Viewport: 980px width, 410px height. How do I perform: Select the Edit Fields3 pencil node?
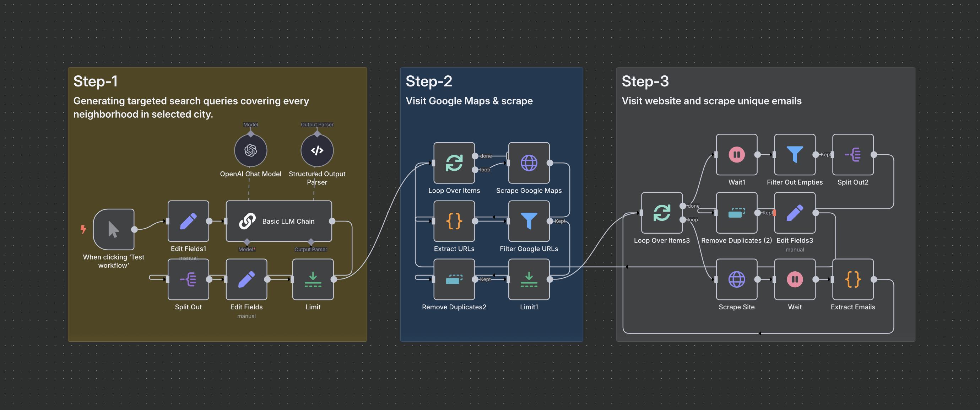pos(794,213)
